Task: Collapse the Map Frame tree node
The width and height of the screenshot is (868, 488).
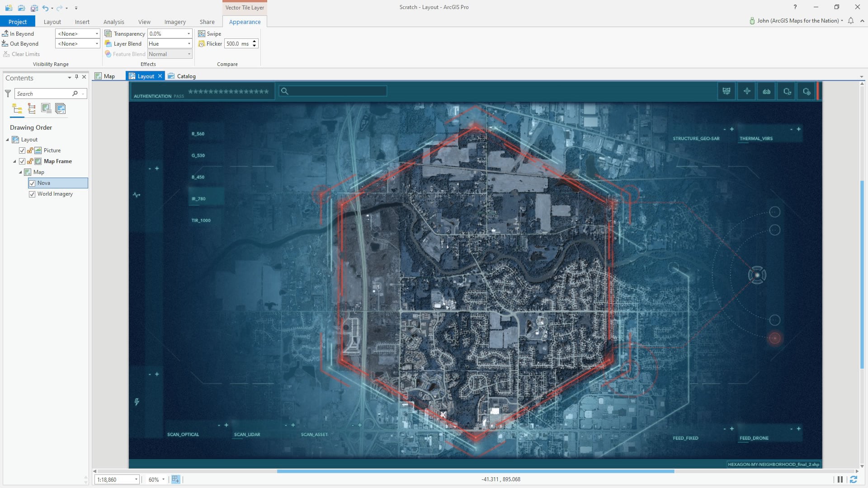Action: (x=14, y=161)
